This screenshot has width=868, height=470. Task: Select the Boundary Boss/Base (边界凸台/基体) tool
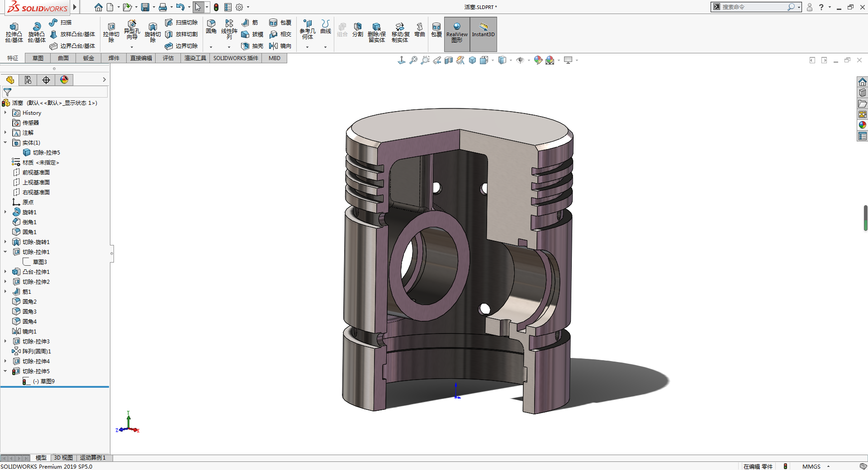tap(72, 46)
